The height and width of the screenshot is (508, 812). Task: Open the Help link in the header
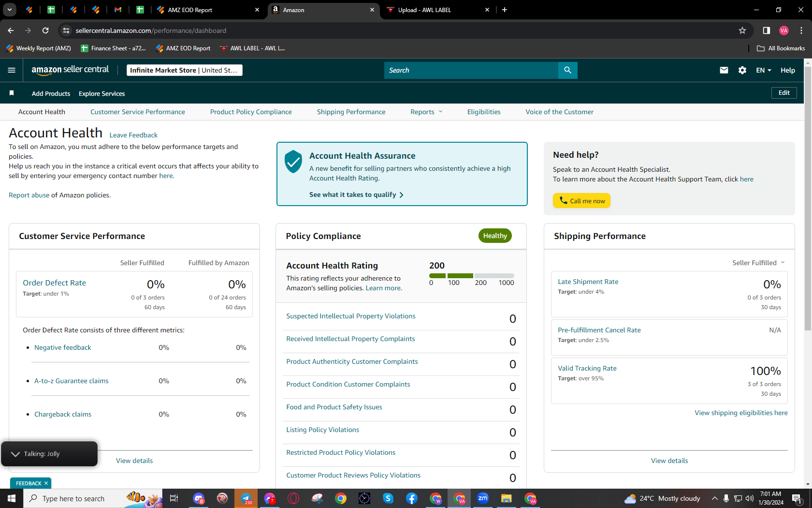pos(788,70)
